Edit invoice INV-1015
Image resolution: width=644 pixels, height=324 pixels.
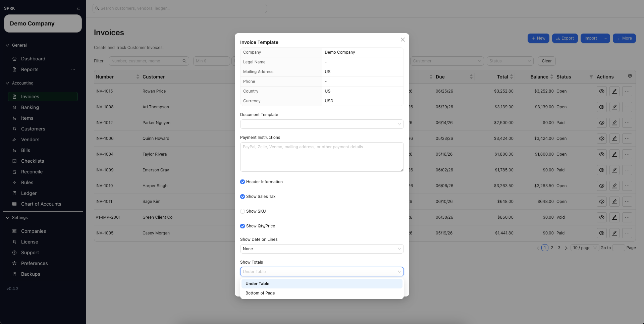[x=614, y=91]
